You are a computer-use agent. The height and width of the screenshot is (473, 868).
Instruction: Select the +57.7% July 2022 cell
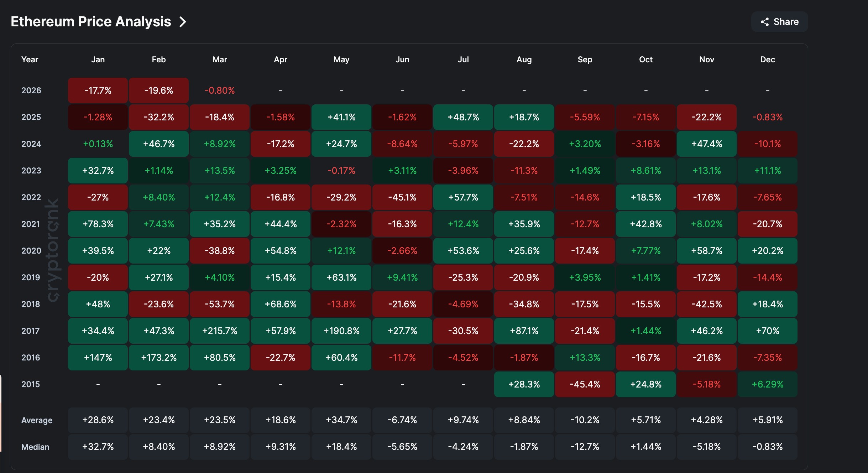click(x=463, y=197)
